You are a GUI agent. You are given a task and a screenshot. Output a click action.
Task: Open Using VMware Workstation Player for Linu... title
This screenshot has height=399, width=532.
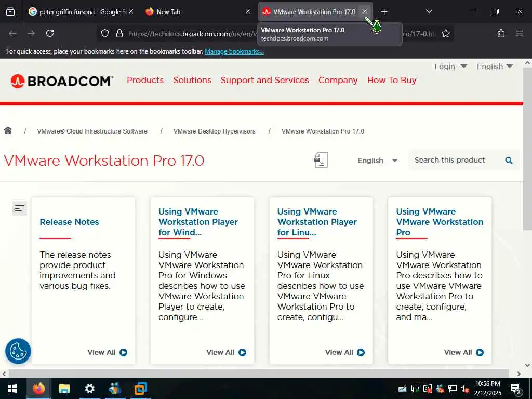click(317, 222)
